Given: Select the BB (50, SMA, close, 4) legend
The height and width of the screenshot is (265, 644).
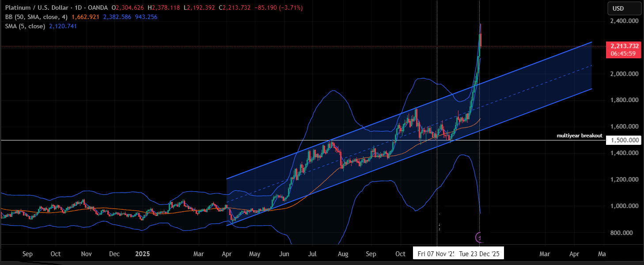Looking at the screenshot, I should coord(37,17).
